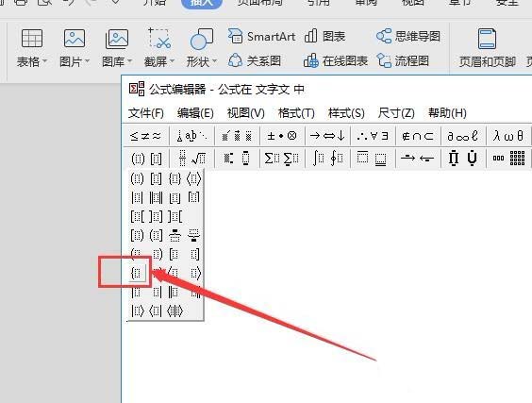Open the 关系图 relationship diagram tool
Image resolution: width=532 pixels, height=403 pixels.
(x=255, y=61)
